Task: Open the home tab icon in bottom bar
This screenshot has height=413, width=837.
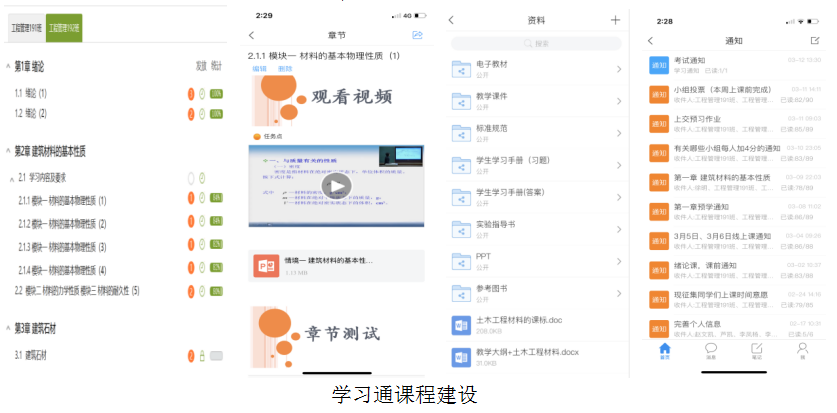Action: pyautogui.click(x=665, y=350)
